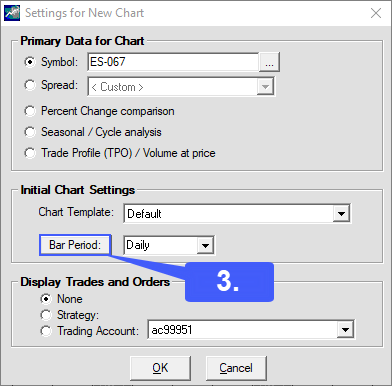This screenshot has width=392, height=386.
Task: Open symbol browse ellipsis button
Action: pyautogui.click(x=269, y=62)
